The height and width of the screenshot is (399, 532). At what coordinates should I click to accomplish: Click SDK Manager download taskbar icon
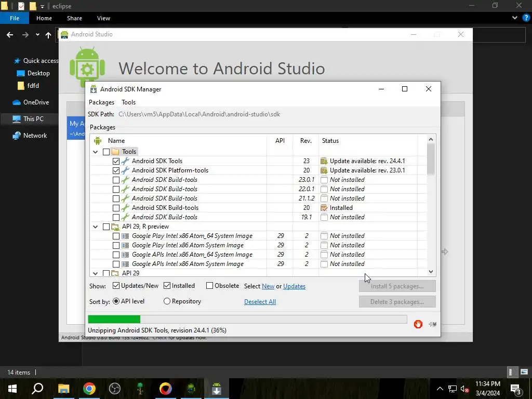(x=217, y=389)
